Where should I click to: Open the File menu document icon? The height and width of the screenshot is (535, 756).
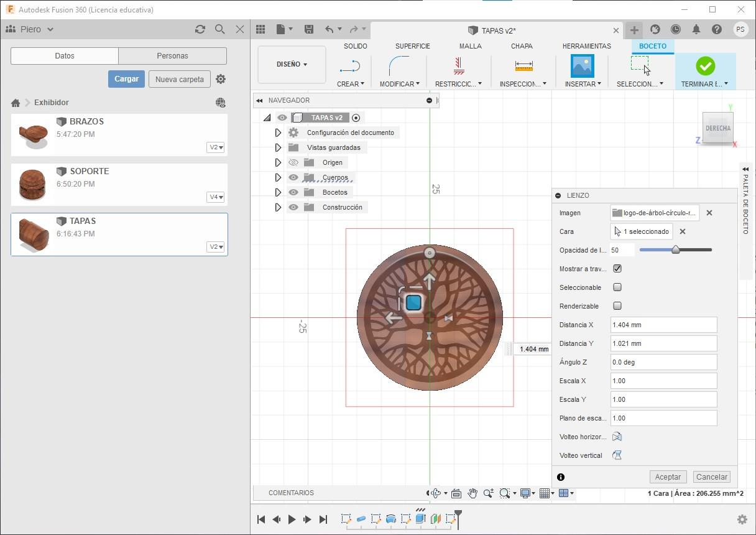(x=281, y=29)
